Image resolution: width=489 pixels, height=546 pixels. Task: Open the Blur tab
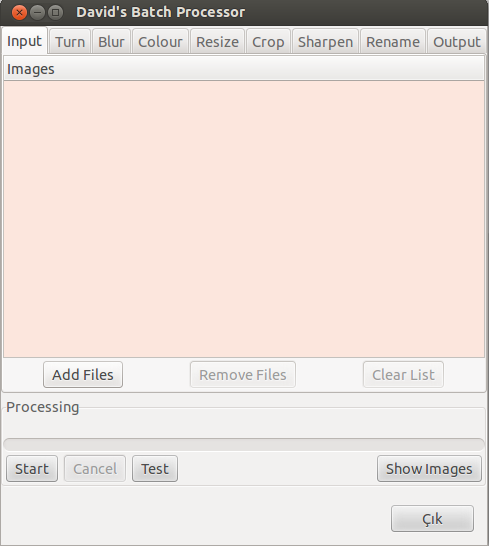111,42
